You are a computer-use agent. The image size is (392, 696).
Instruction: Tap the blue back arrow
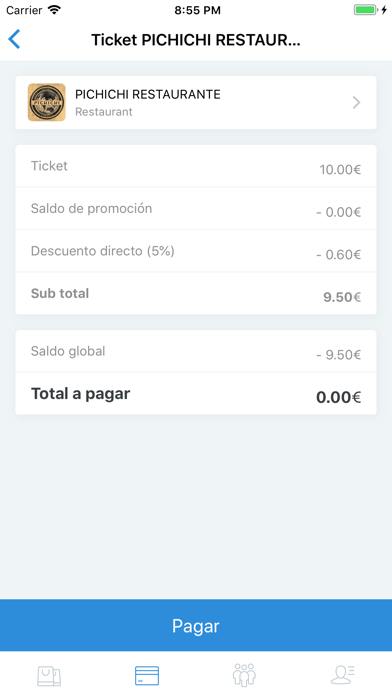click(14, 40)
